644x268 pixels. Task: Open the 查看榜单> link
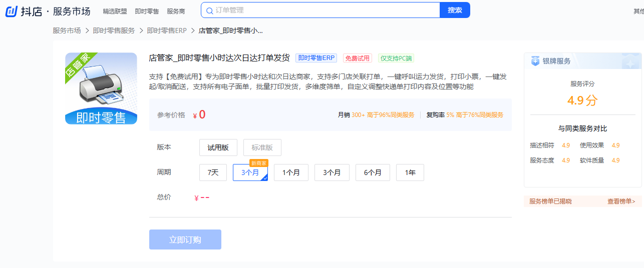tap(621, 201)
